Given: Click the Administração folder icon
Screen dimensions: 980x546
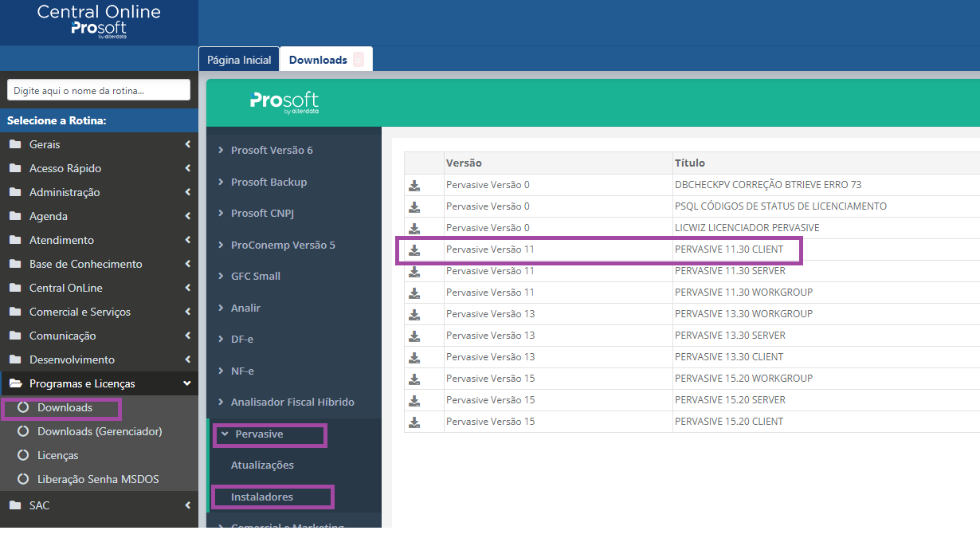Looking at the screenshot, I should (15, 192).
